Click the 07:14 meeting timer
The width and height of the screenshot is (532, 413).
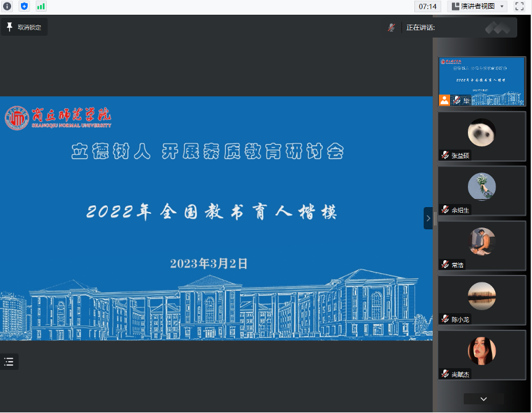[427, 6]
